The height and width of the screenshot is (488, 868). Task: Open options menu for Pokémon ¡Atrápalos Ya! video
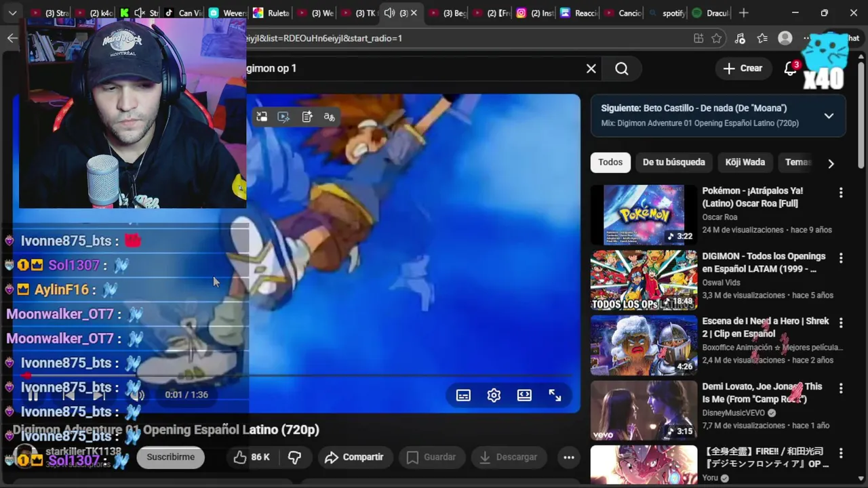pos(841,193)
